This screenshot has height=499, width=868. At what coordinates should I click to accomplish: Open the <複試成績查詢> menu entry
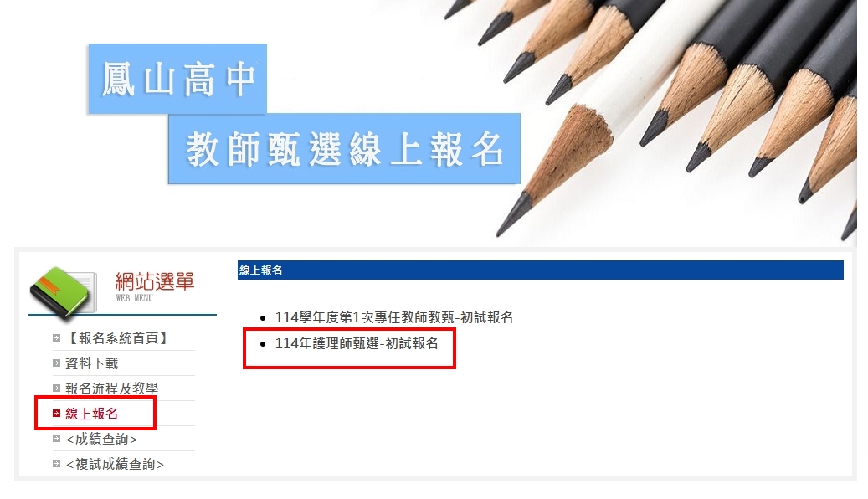(115, 464)
